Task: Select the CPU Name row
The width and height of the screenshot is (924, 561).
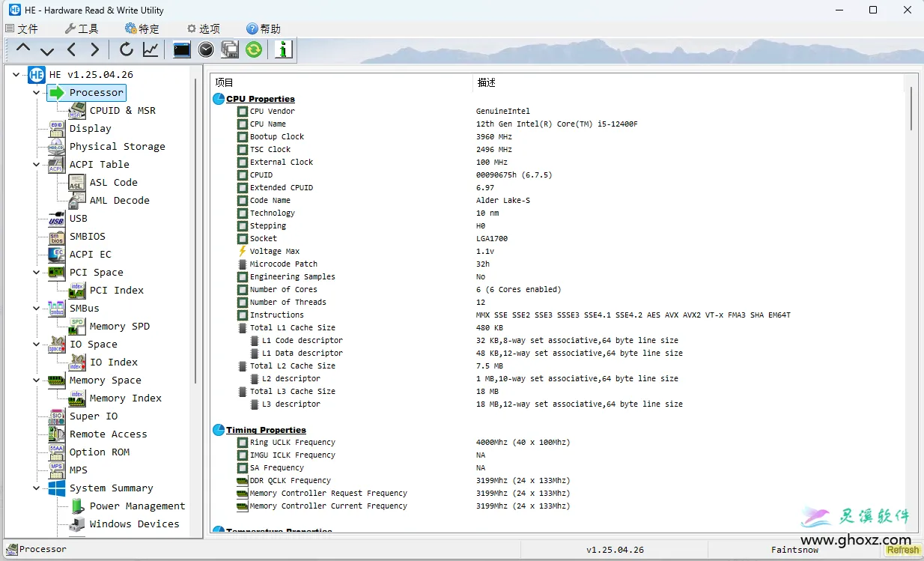Action: pyautogui.click(x=558, y=124)
